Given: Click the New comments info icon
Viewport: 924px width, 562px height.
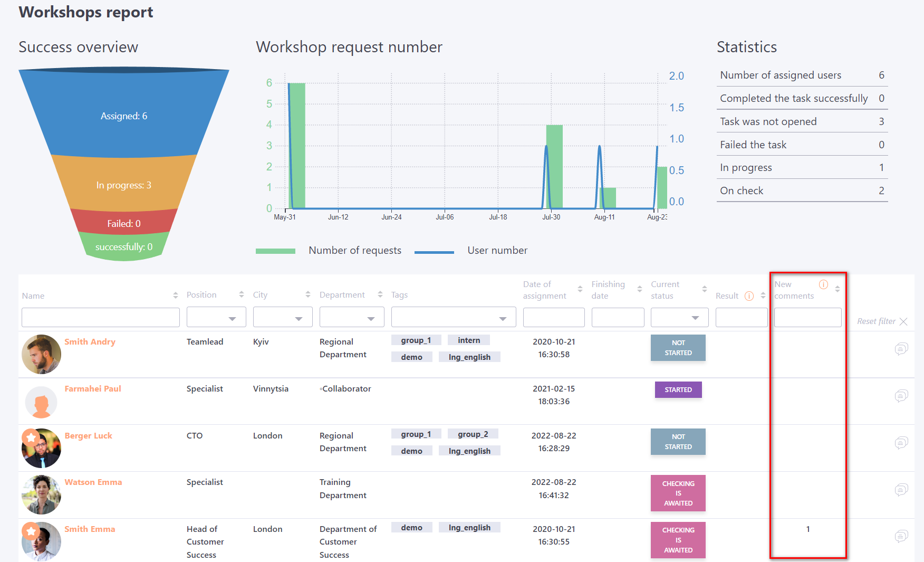Looking at the screenshot, I should [x=823, y=284].
